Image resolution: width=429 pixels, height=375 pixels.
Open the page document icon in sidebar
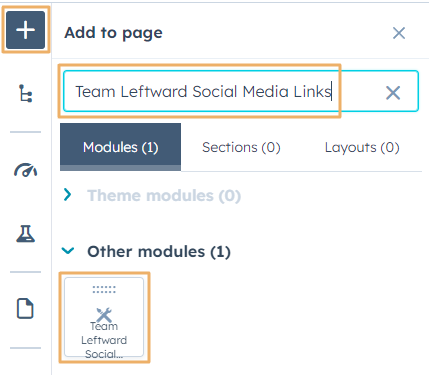[x=25, y=308]
